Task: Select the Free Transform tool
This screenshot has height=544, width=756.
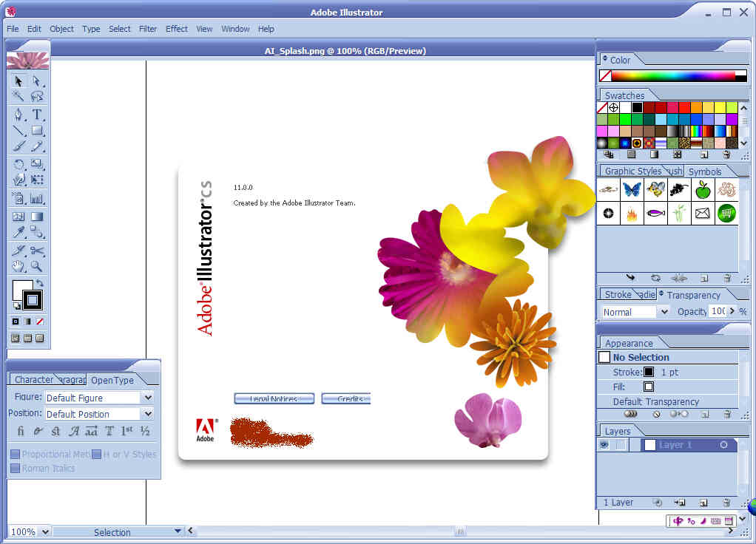Action: [37, 180]
